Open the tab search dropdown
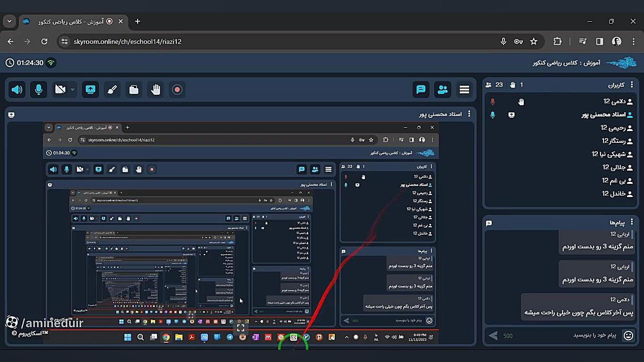The image size is (644, 362). 9,21
